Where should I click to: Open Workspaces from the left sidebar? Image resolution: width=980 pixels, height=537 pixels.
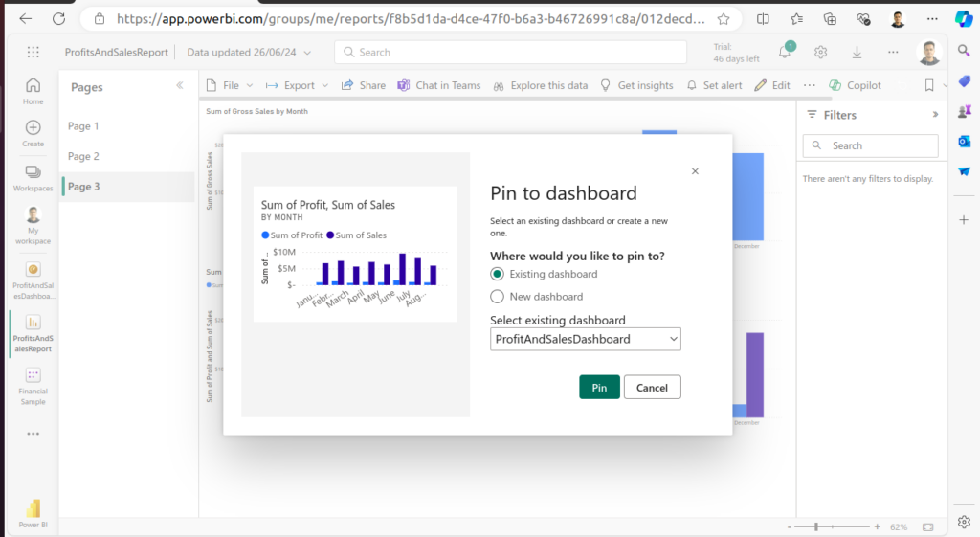tap(33, 177)
